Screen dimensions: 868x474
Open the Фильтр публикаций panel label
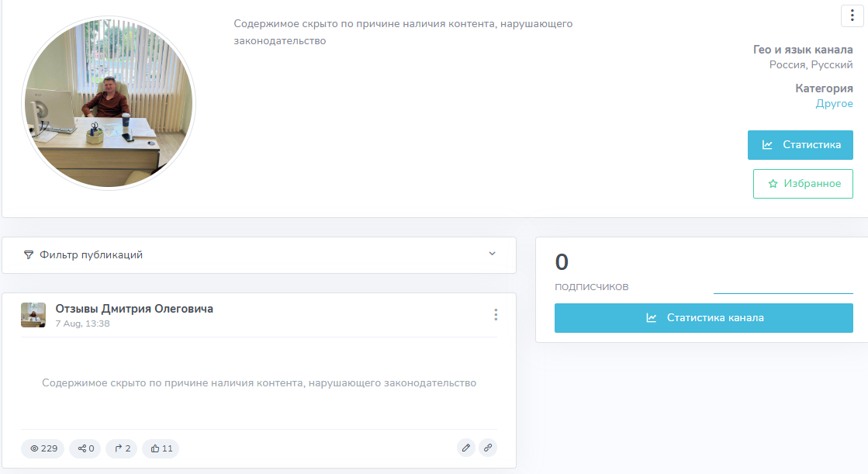(91, 254)
